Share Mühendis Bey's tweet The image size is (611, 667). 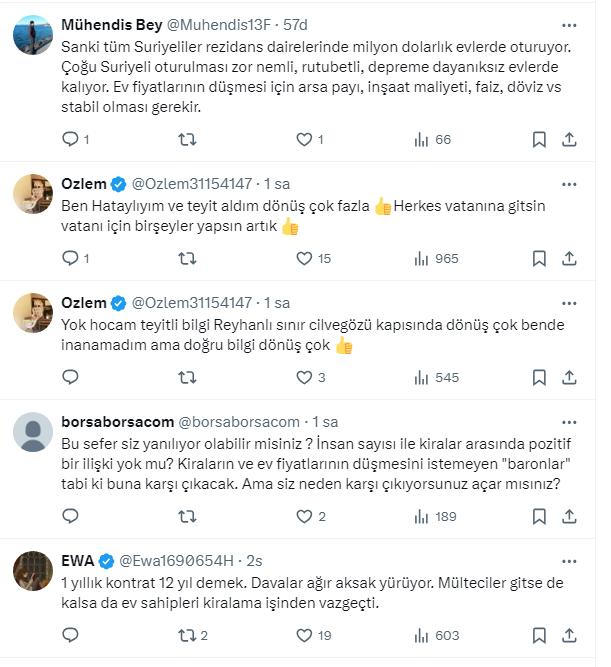(569, 140)
